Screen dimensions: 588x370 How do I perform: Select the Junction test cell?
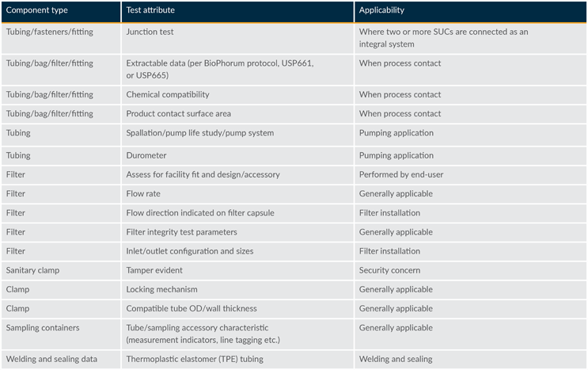tap(150, 32)
